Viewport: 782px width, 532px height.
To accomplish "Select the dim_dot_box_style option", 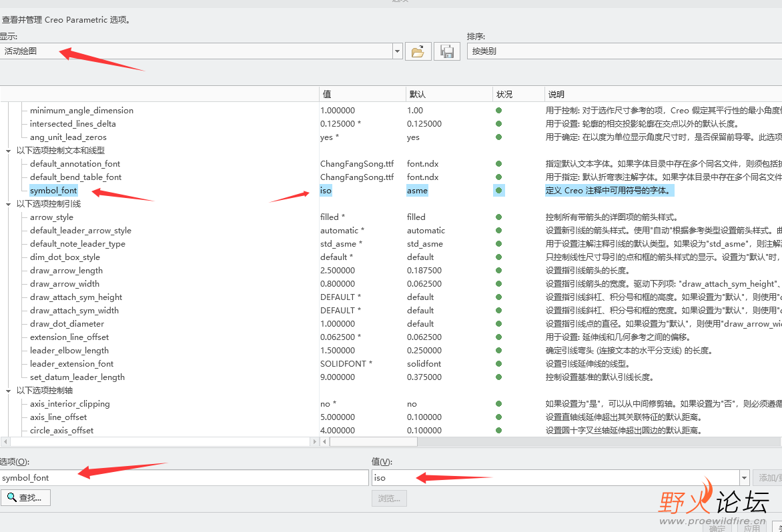I will click(x=65, y=257).
